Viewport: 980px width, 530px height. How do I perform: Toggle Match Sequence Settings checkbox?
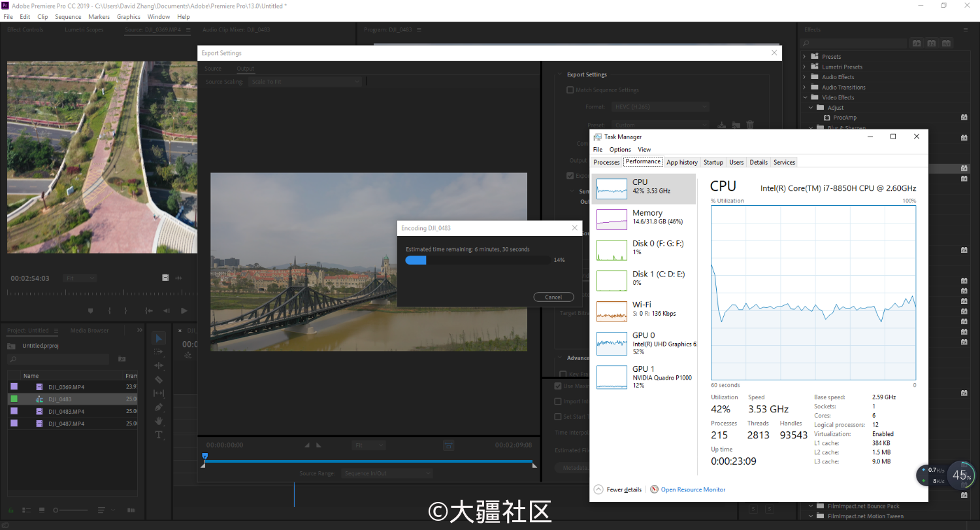[570, 90]
